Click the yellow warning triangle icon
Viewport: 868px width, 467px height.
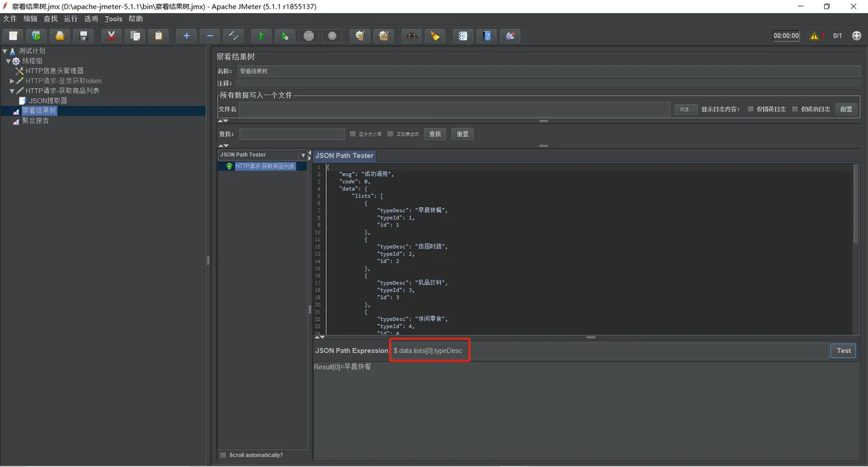[x=814, y=36]
